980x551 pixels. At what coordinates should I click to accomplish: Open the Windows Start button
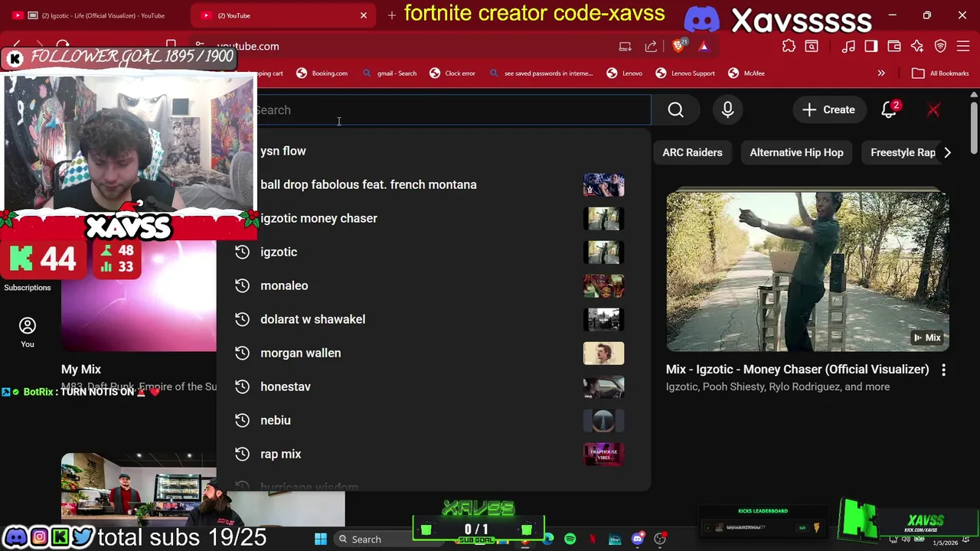coord(320,540)
